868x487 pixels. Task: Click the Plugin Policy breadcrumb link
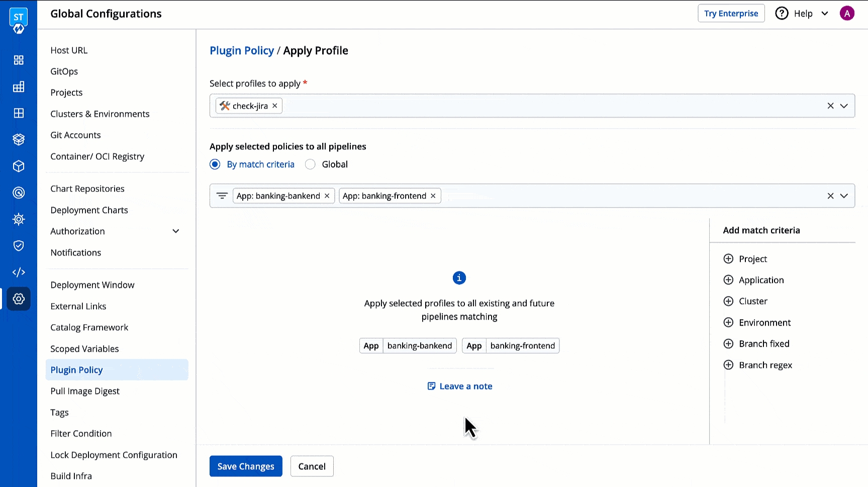pos(242,50)
